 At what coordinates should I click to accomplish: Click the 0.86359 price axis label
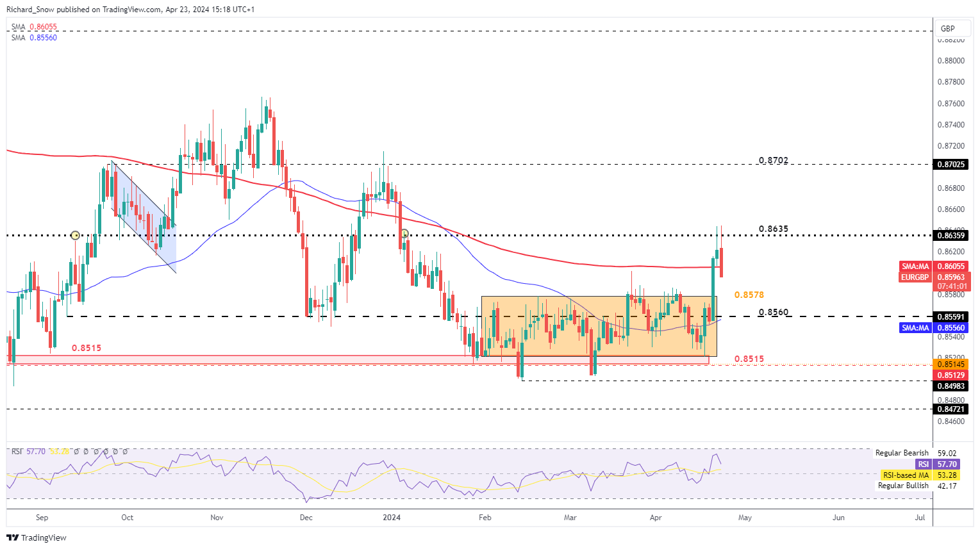tap(951, 236)
